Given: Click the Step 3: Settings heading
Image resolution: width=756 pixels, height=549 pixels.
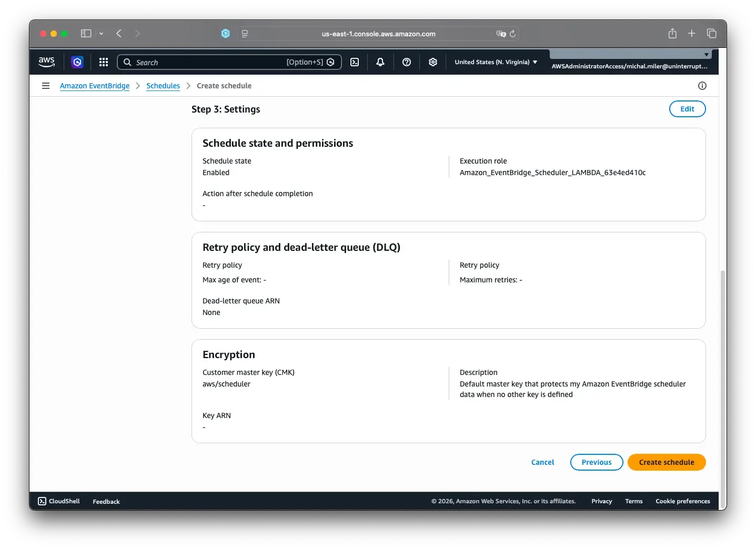Looking at the screenshot, I should (226, 109).
